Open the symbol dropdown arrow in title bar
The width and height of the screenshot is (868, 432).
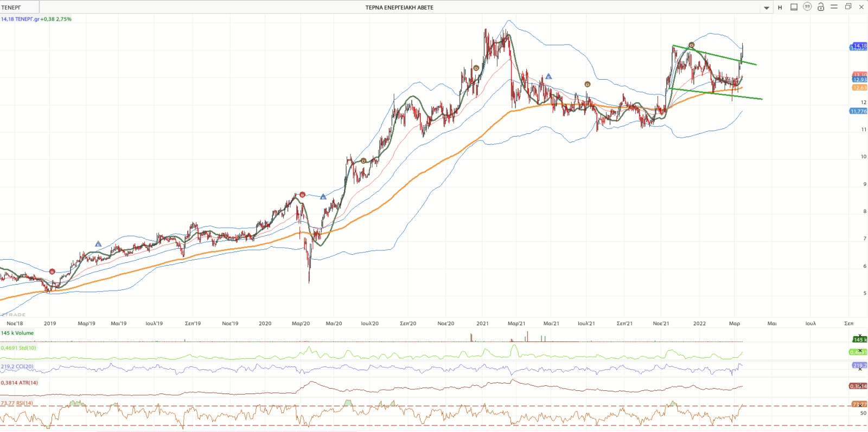pos(767,8)
